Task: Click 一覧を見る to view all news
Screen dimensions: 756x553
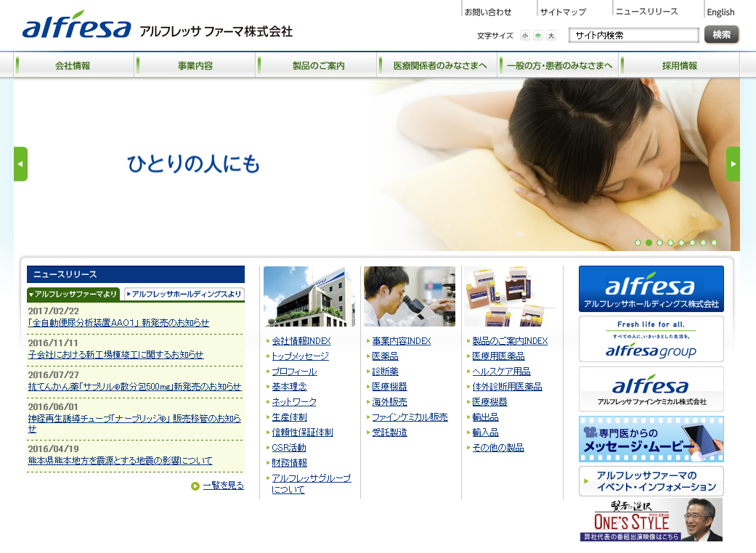Action: (x=223, y=486)
